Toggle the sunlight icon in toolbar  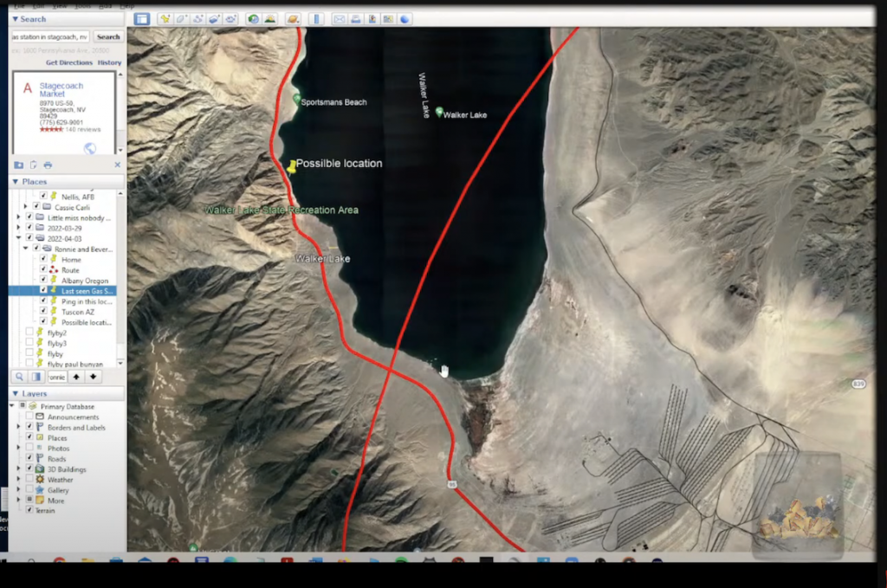(x=270, y=19)
